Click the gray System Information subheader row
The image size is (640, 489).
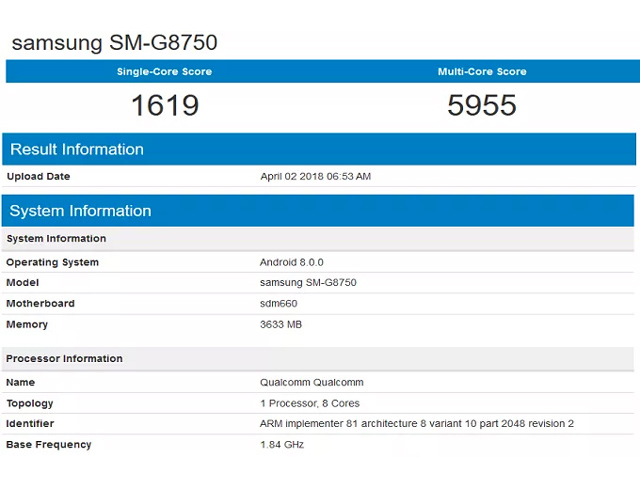pos(318,238)
